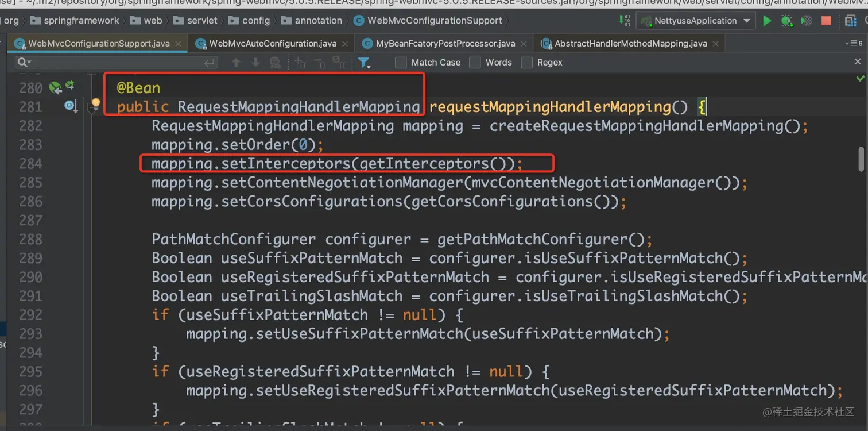Click line number 292 in gutter
The height and width of the screenshot is (431, 868).
click(30, 315)
